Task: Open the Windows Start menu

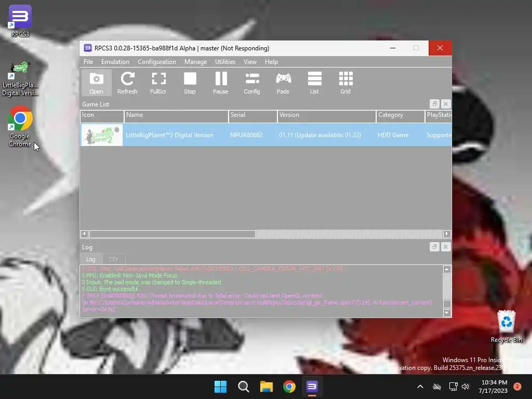Action: point(220,387)
